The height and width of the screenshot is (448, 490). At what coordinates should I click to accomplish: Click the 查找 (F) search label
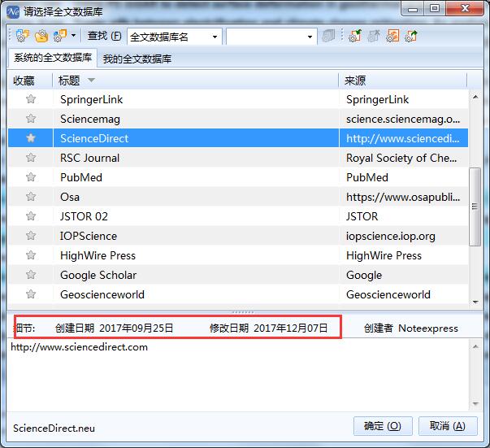point(104,36)
